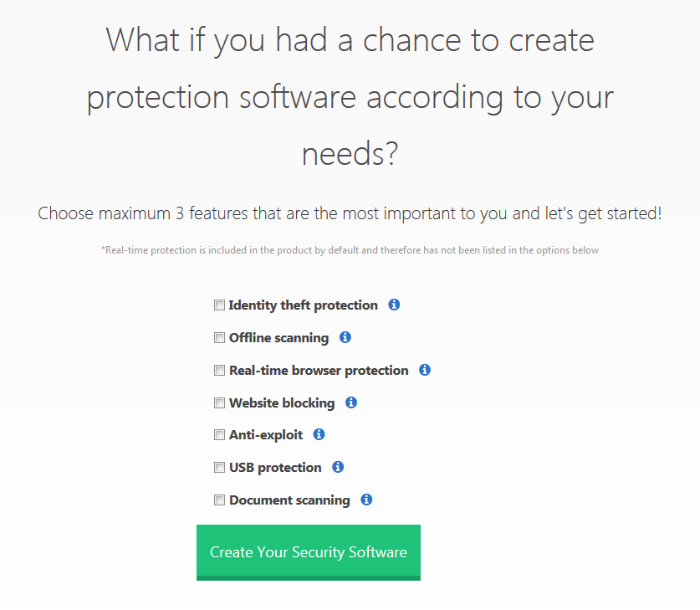Click the Website blocking label text
Image resolution: width=700 pixels, height=610 pixels.
pyautogui.click(x=282, y=403)
